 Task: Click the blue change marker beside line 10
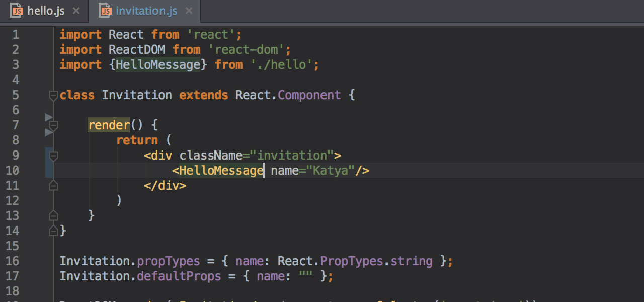coord(49,170)
